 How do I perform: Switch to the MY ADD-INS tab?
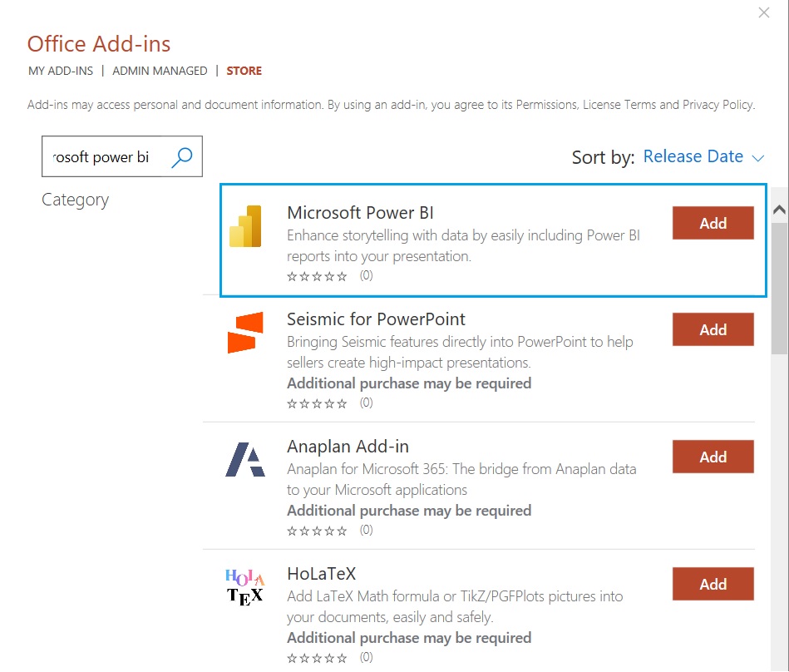(60, 71)
